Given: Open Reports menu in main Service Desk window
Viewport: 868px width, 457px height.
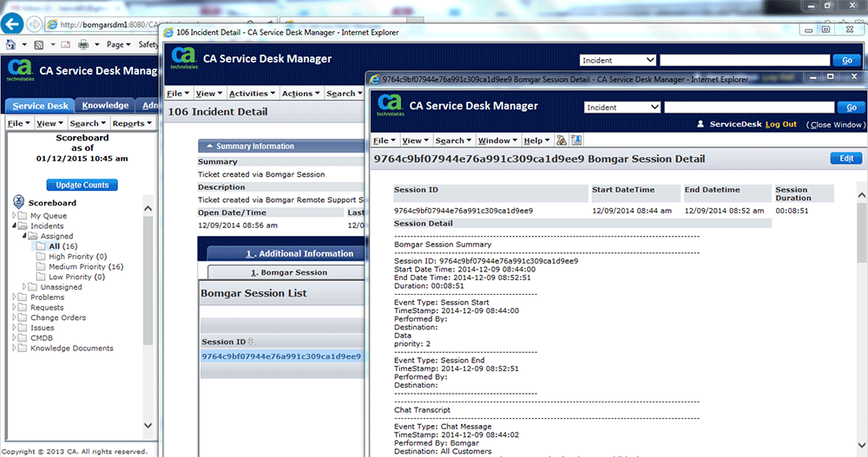Looking at the screenshot, I should point(132,123).
